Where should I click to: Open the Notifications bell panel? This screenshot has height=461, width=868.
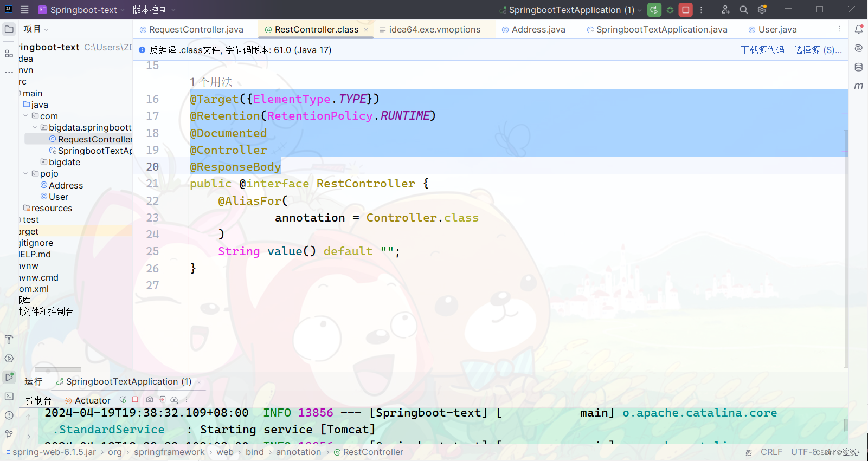859,29
